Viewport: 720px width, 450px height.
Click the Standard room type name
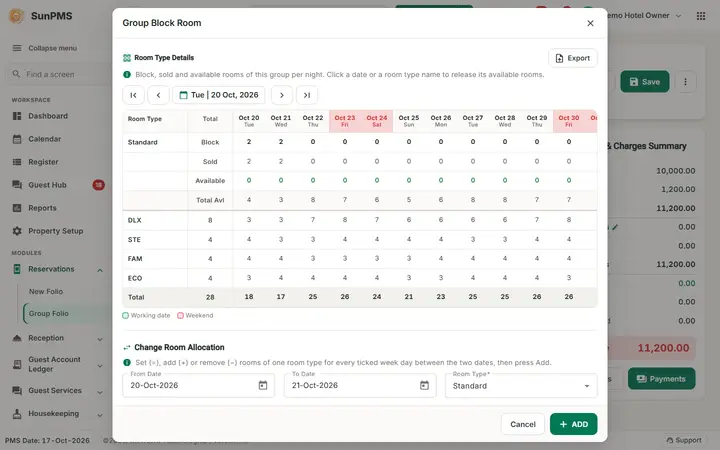[142, 142]
